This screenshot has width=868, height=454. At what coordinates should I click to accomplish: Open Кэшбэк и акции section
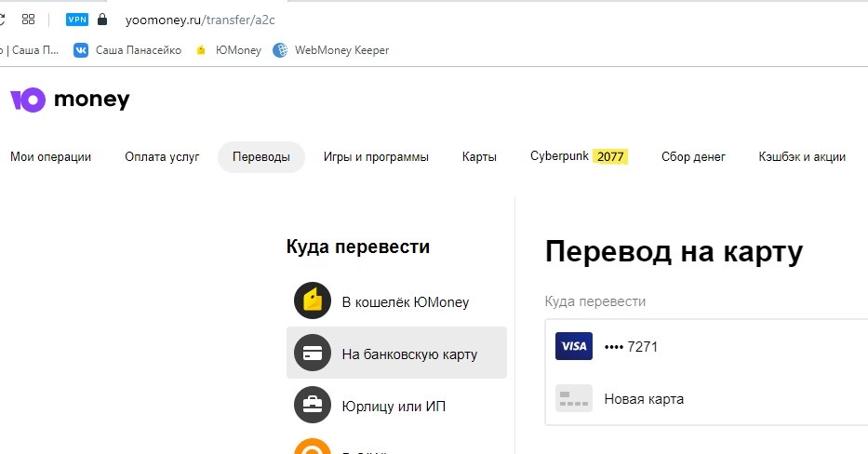[x=802, y=157]
